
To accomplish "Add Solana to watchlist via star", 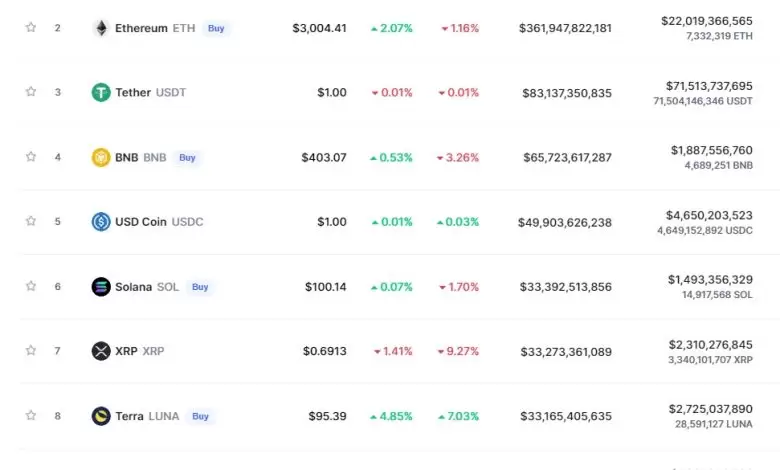I will click(x=31, y=287).
